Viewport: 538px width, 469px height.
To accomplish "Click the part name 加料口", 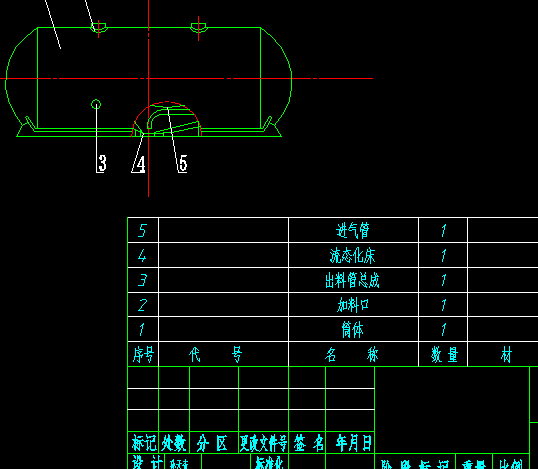I will (353, 305).
